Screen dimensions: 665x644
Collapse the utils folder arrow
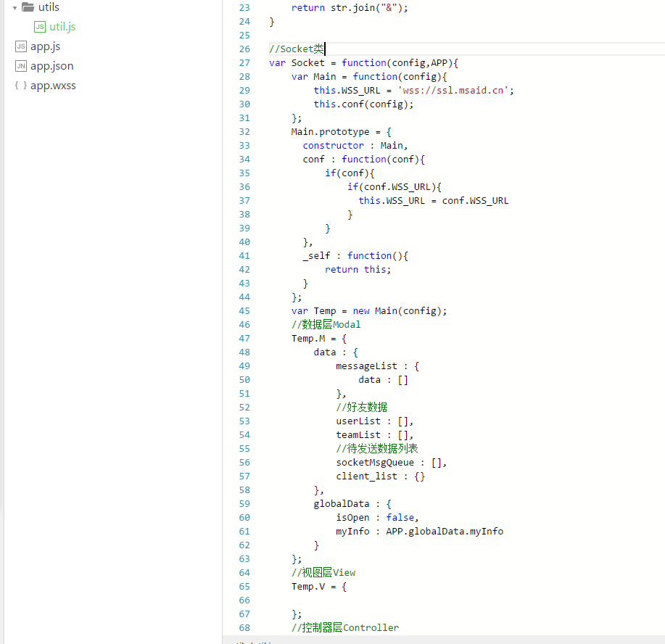(15, 7)
